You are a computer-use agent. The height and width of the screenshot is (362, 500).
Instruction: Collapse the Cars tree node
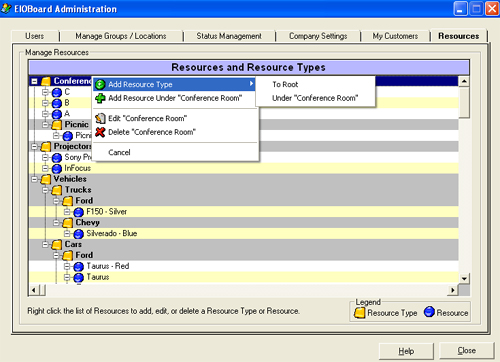click(x=45, y=245)
